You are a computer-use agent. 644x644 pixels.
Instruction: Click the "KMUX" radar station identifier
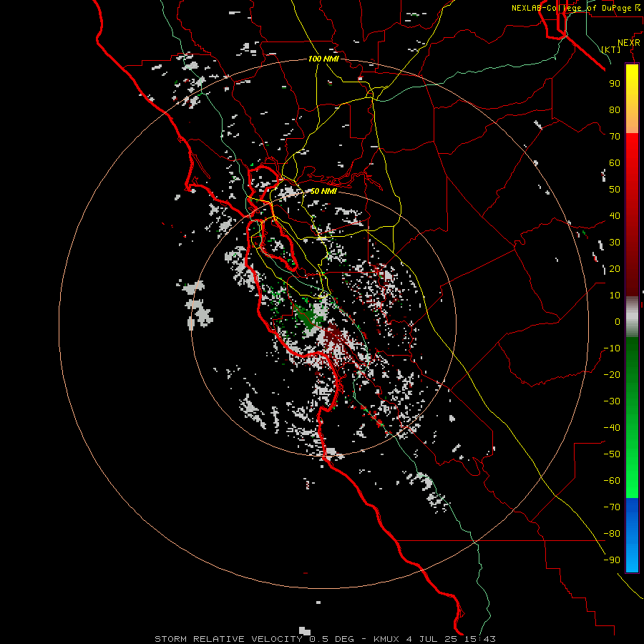coord(387,639)
